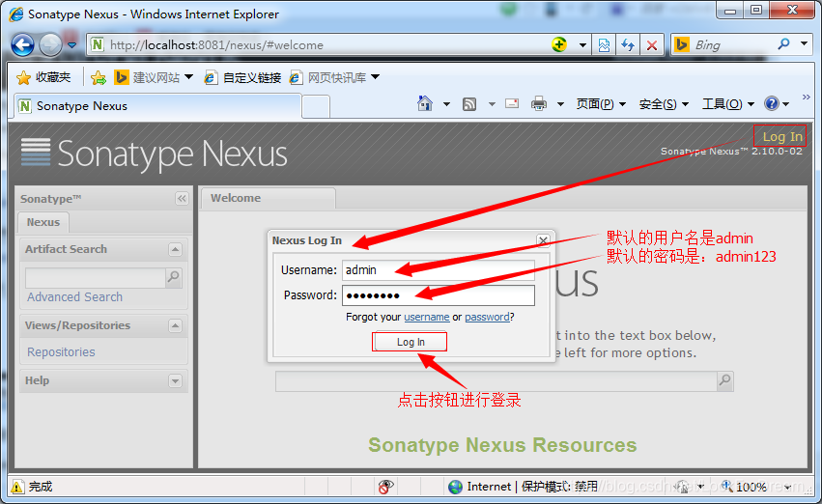Image resolution: width=822 pixels, height=504 pixels.
Task: Click the Help question mark icon
Action: [x=772, y=103]
